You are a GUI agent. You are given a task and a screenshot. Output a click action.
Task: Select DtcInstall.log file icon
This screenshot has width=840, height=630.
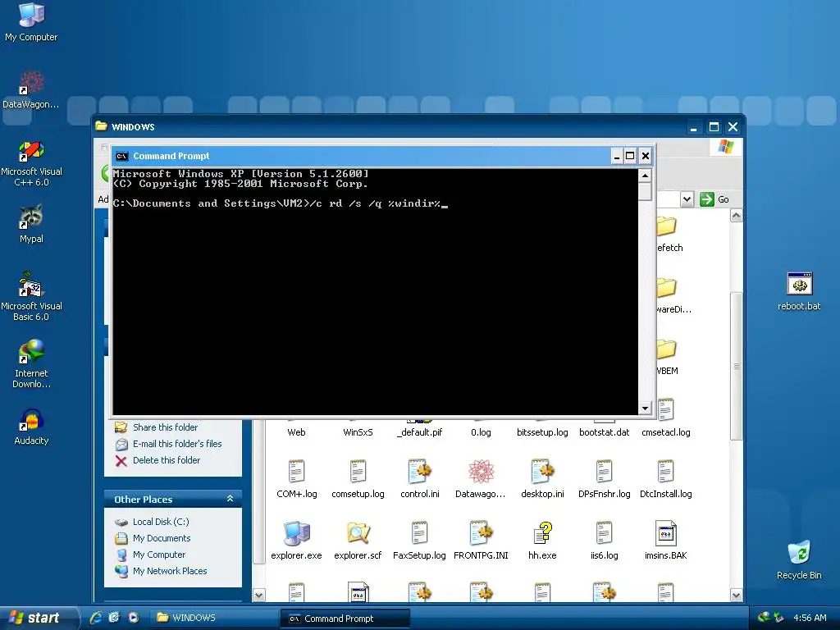666,472
